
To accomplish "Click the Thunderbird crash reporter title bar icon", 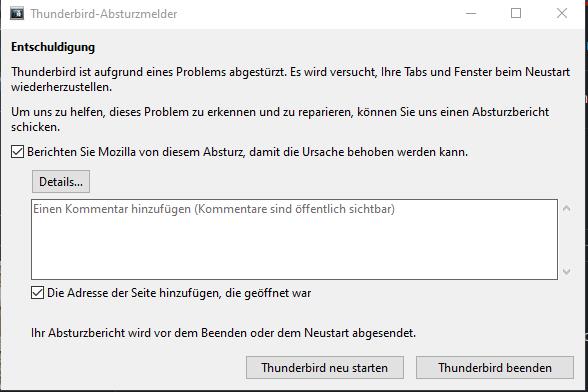I will coord(17,14).
